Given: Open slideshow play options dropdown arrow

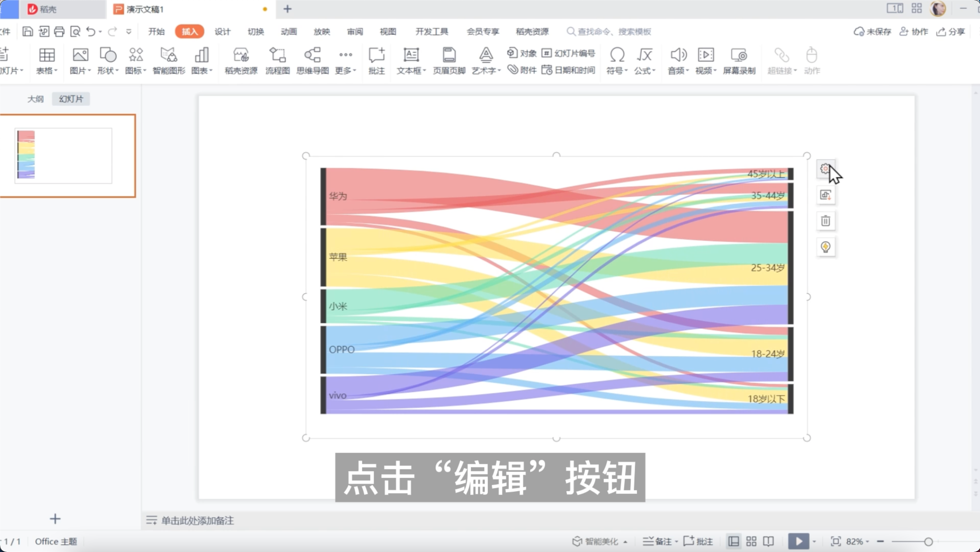Looking at the screenshot, I should pos(814,541).
